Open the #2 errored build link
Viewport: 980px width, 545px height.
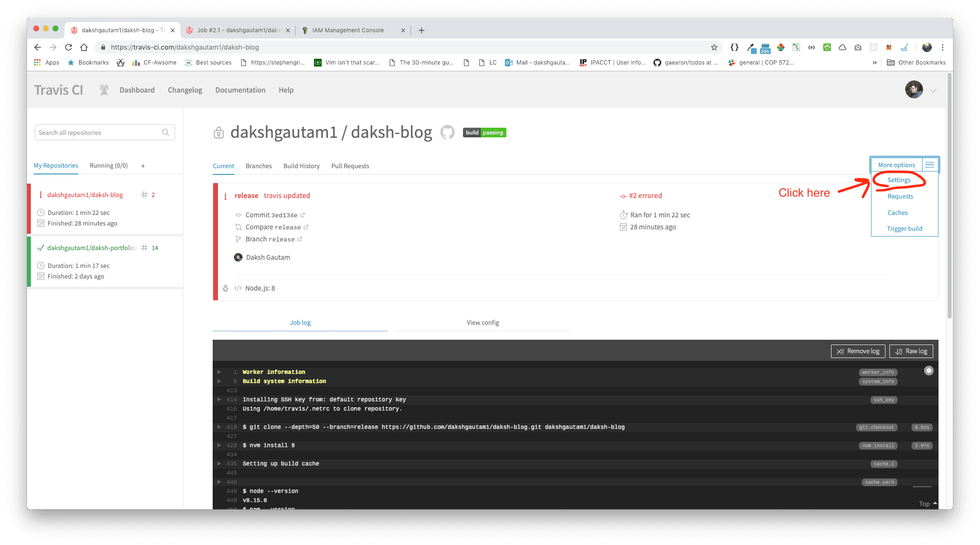[645, 196]
